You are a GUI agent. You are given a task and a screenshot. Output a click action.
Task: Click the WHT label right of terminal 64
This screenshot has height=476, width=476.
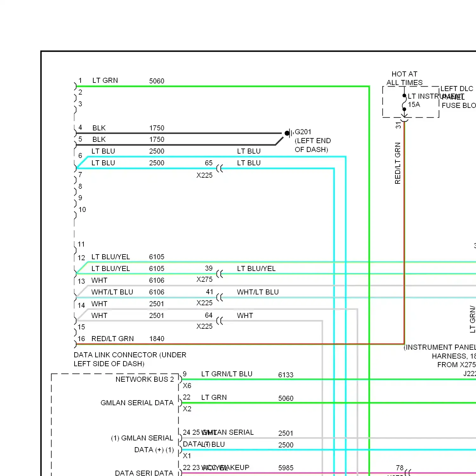coord(245,315)
